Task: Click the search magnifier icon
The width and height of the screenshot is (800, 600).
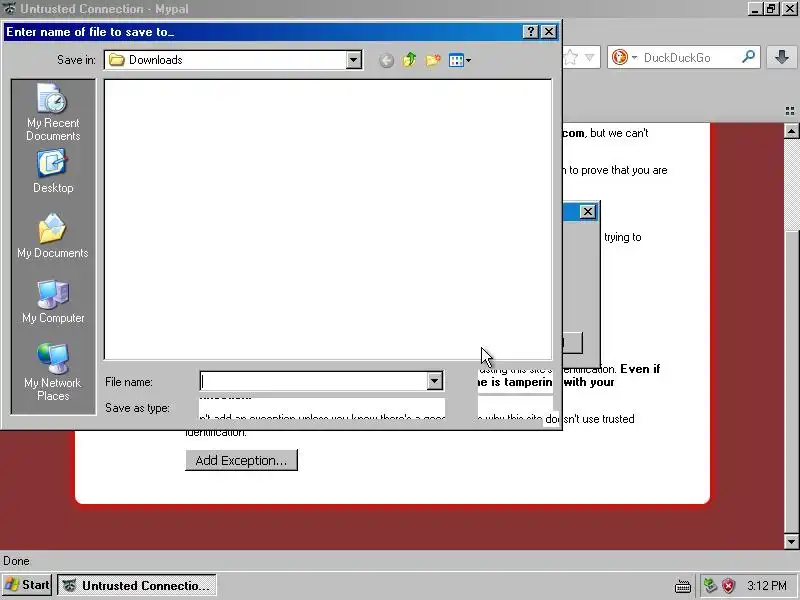Action: coord(748,57)
